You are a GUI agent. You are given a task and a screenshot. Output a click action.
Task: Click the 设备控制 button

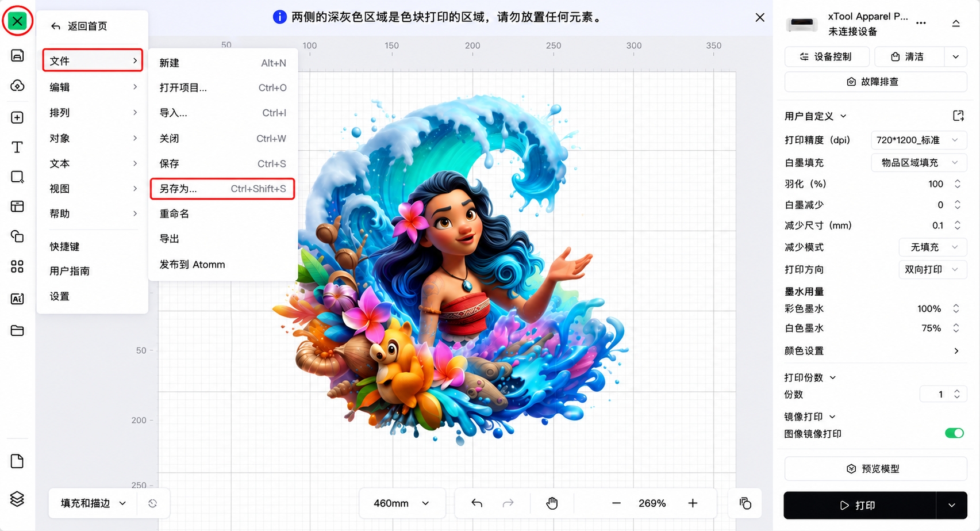827,56
